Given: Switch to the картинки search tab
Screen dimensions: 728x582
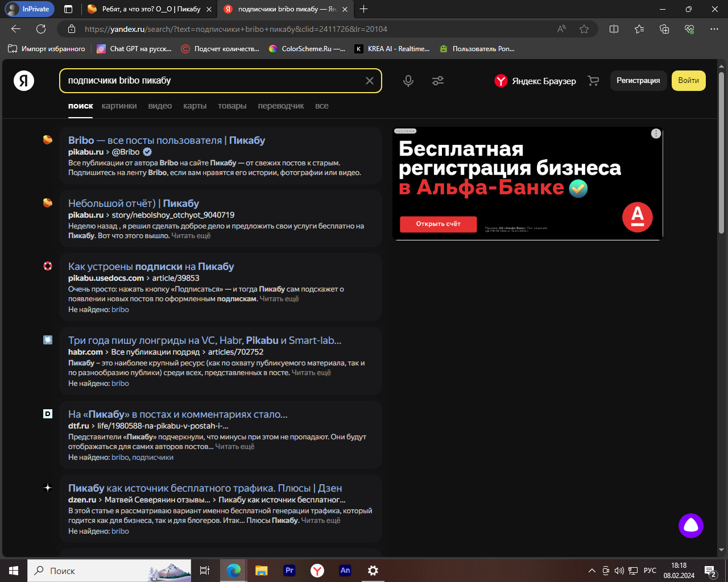Looking at the screenshot, I should [119, 106].
